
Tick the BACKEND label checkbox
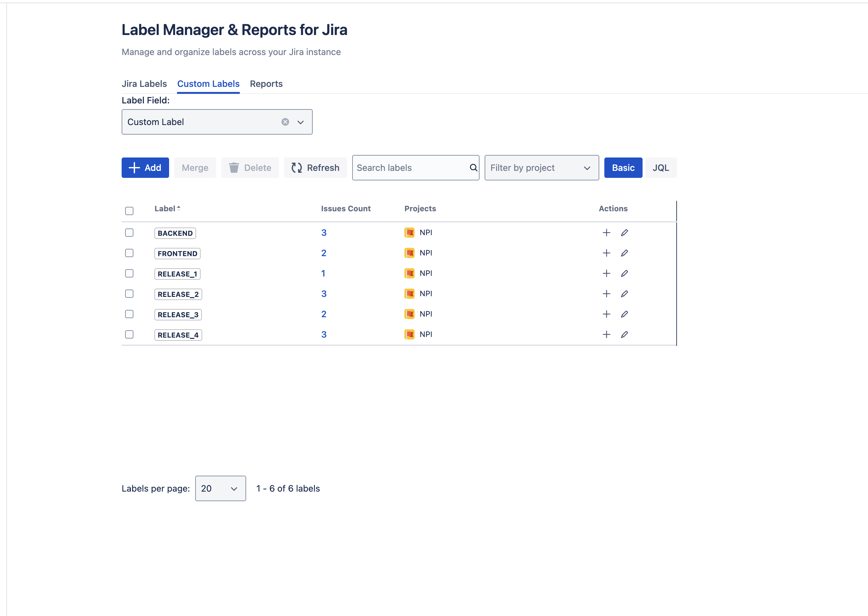pos(129,233)
